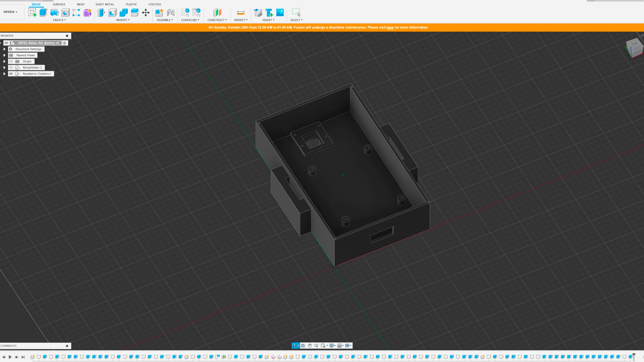
Task: Select the Select tool icon
Action: coord(296,12)
